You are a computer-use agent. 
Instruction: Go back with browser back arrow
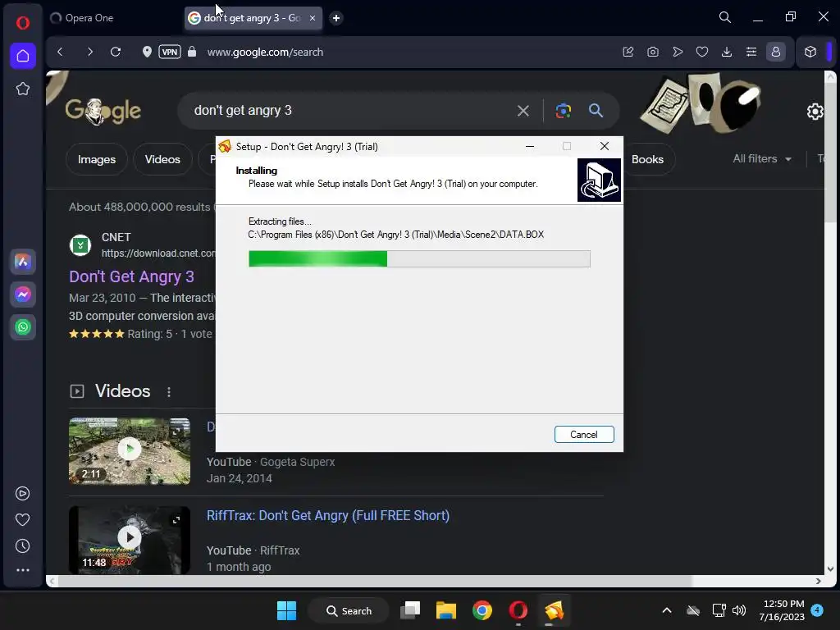click(60, 52)
